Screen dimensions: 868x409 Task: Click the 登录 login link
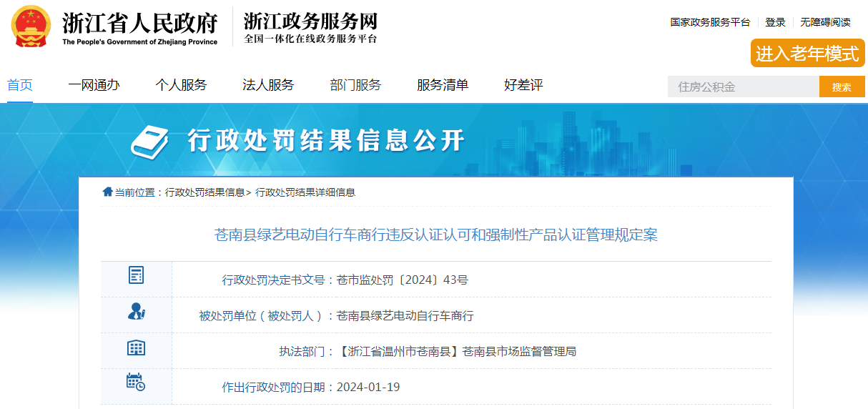[x=775, y=22]
